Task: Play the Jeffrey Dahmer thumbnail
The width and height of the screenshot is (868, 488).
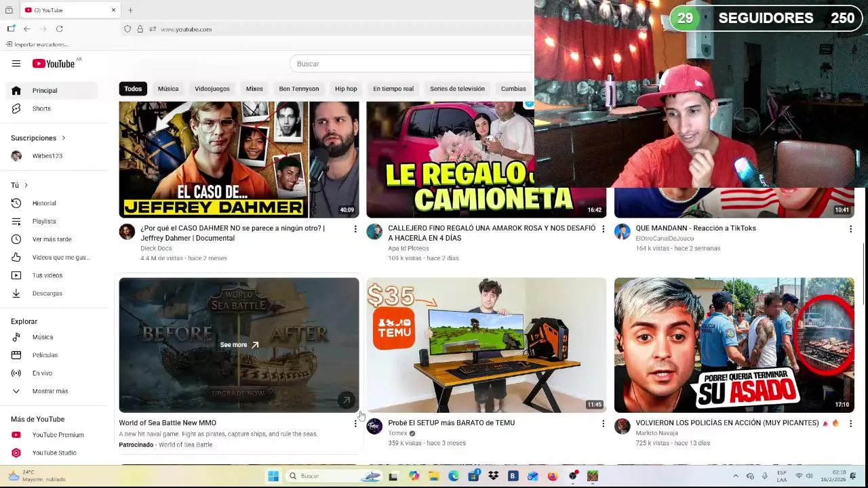Action: (x=239, y=159)
